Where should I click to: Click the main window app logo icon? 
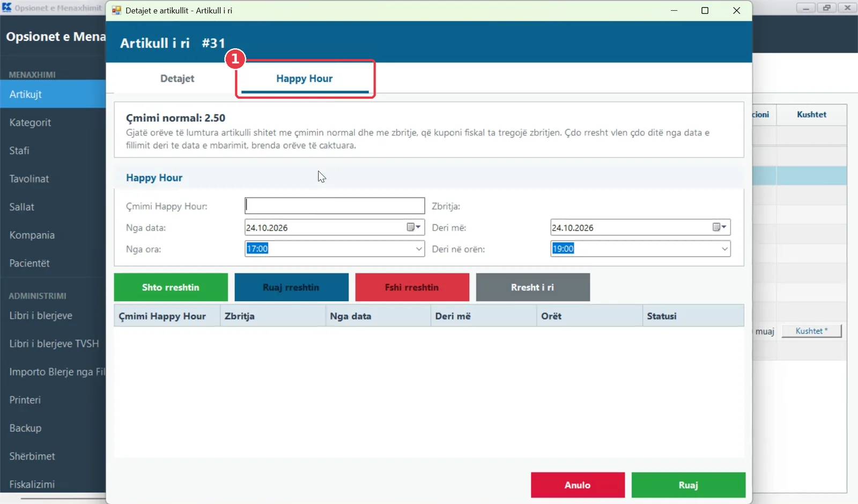[6, 7]
